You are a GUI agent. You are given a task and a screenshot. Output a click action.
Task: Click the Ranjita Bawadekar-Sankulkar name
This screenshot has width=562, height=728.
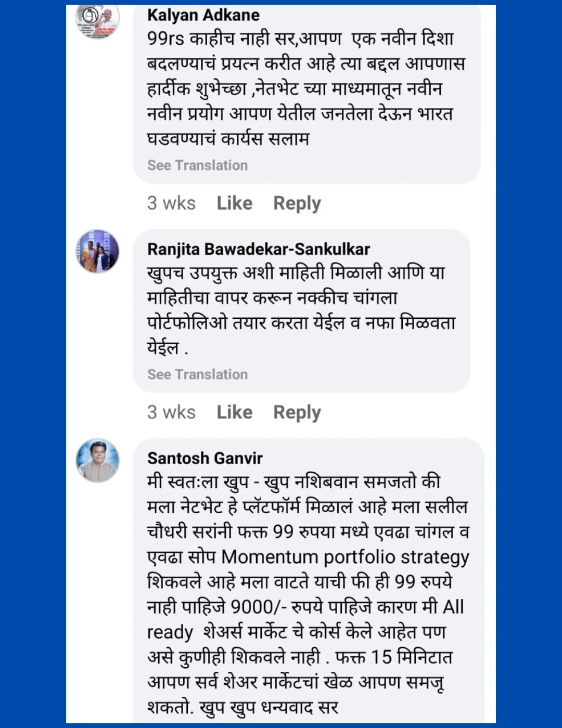tap(258, 249)
